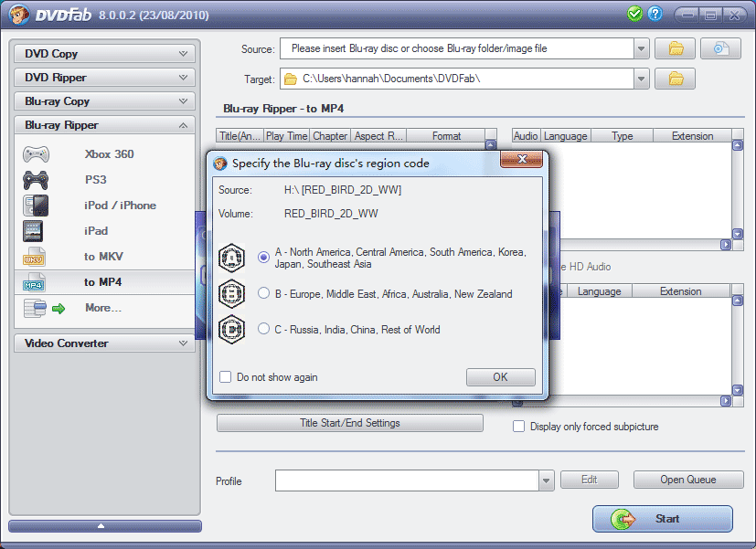Select region A North America radio button
The width and height of the screenshot is (756, 549).
(263, 258)
